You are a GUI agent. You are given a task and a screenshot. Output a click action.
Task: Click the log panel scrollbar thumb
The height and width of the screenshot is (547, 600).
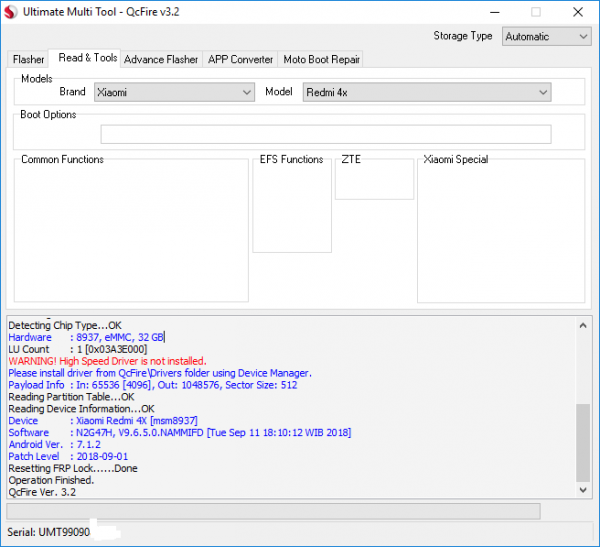click(583, 442)
